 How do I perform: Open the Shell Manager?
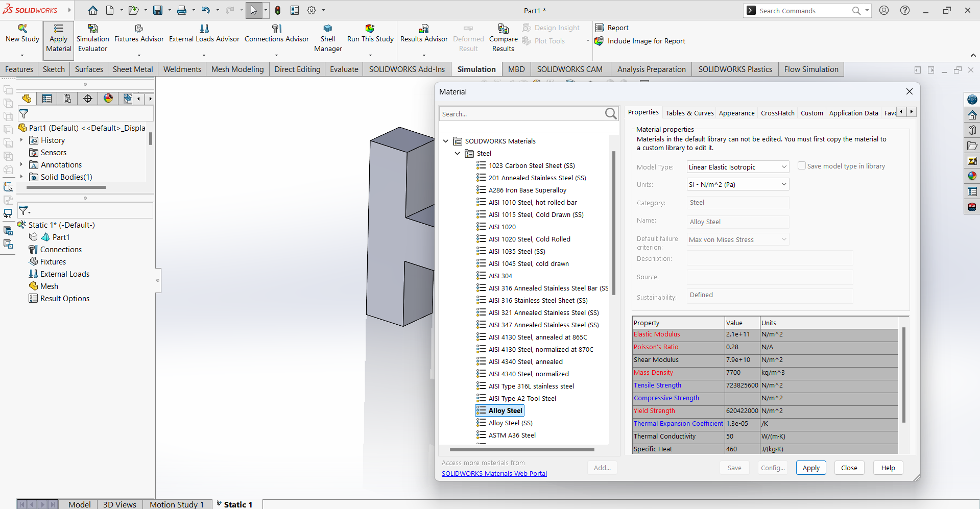tap(328, 38)
